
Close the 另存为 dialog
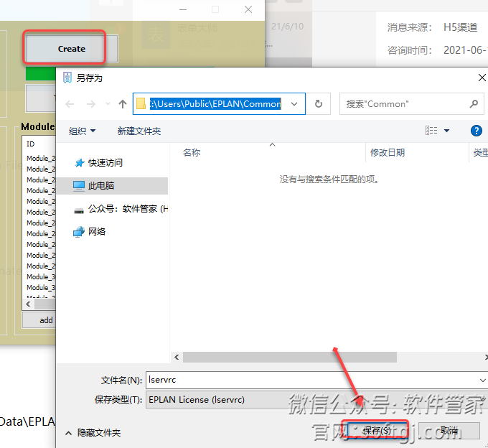click(x=482, y=78)
